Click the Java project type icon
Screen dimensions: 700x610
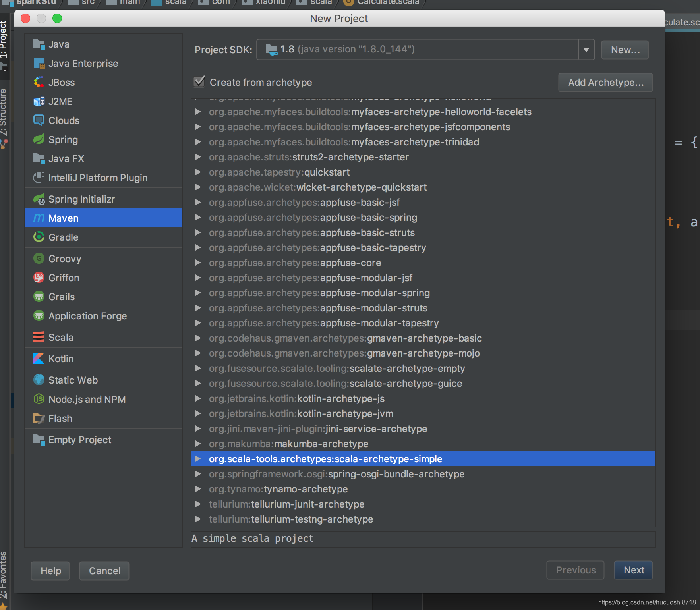pos(39,44)
